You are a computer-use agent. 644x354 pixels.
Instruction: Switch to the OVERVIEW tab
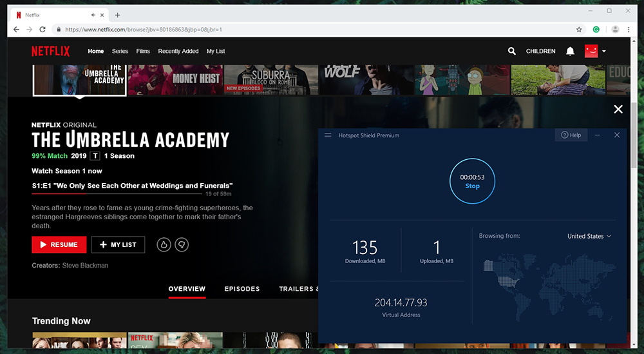pyautogui.click(x=187, y=289)
